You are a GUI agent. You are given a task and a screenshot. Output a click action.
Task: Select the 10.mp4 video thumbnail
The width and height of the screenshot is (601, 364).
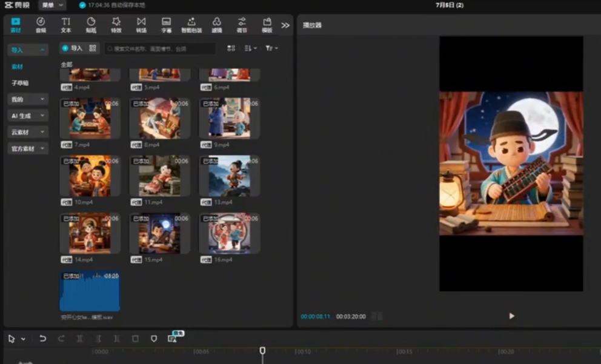click(90, 176)
